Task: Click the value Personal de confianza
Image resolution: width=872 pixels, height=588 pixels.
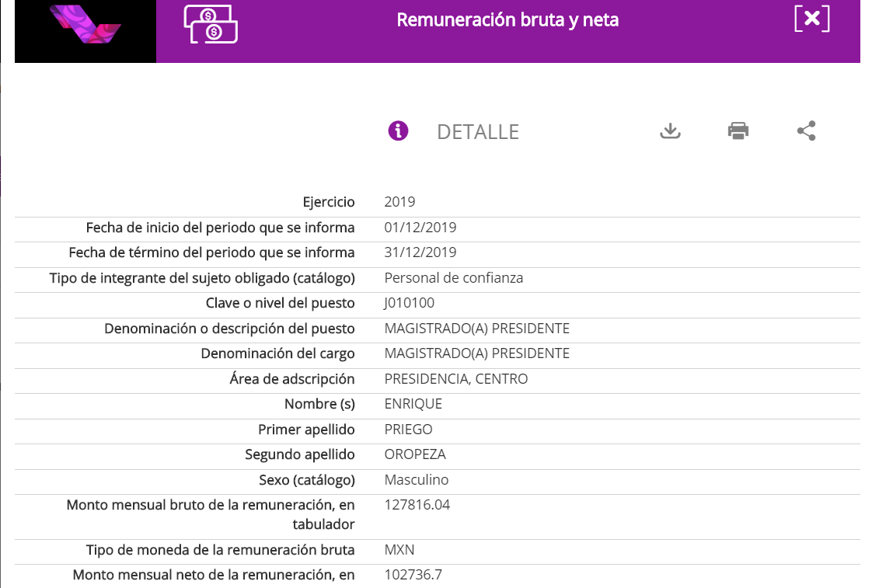Action: click(x=453, y=278)
